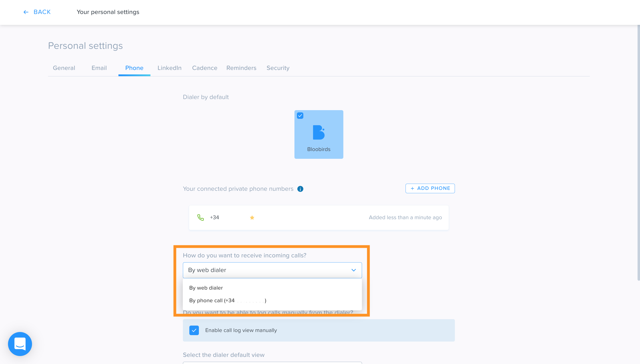Switch to the Cadence tab
640x364 pixels.
[x=205, y=68]
